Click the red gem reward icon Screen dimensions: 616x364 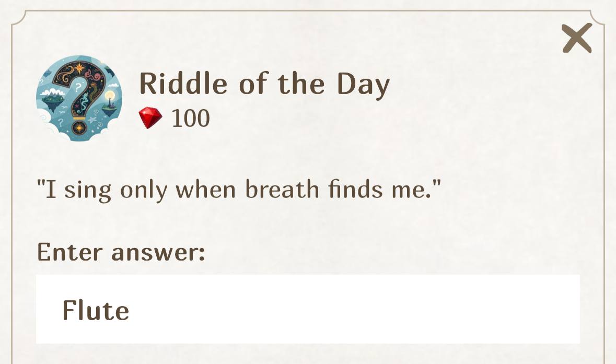(x=150, y=118)
